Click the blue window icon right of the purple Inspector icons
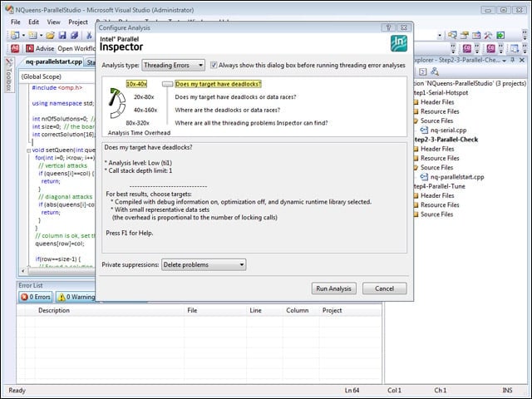Screen dimensions: 532x399 coord(515,48)
